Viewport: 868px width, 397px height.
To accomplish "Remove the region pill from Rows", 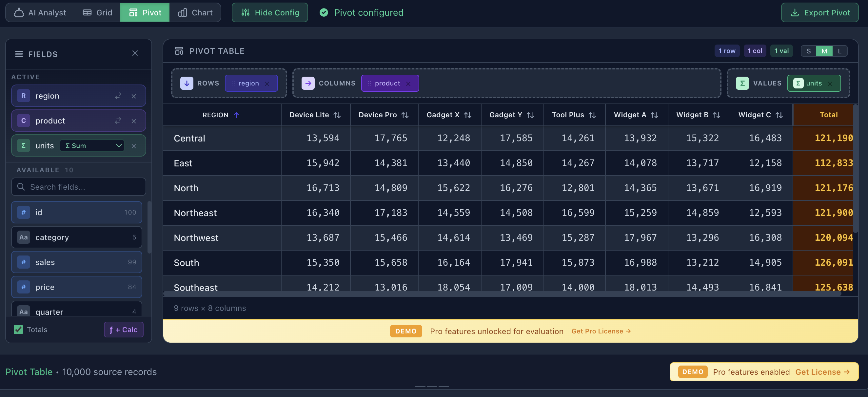I will [x=267, y=83].
